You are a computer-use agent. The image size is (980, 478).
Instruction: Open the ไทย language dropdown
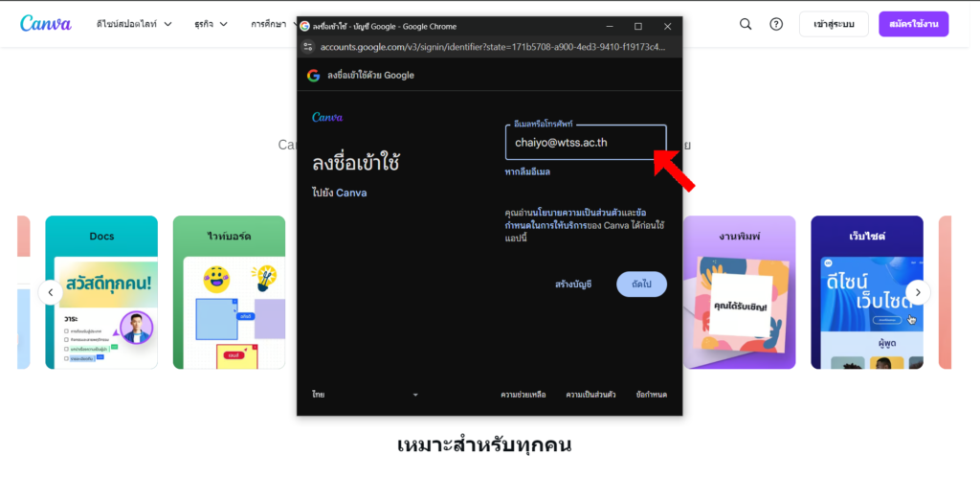[365, 395]
